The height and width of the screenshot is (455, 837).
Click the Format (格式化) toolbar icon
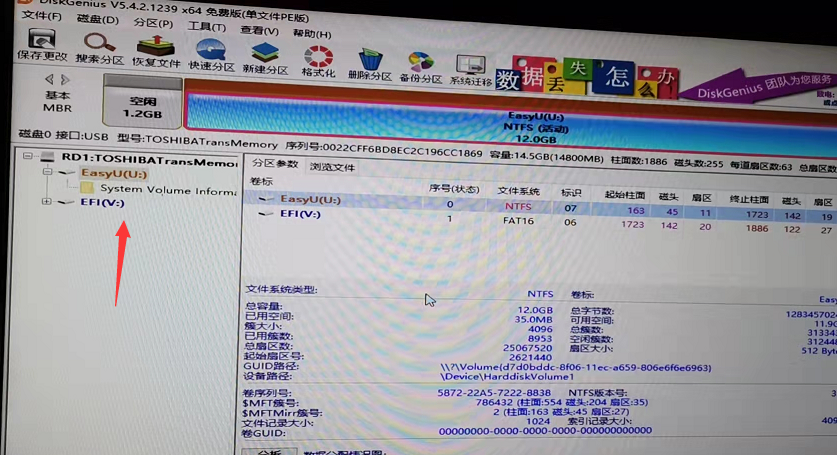pyautogui.click(x=318, y=61)
